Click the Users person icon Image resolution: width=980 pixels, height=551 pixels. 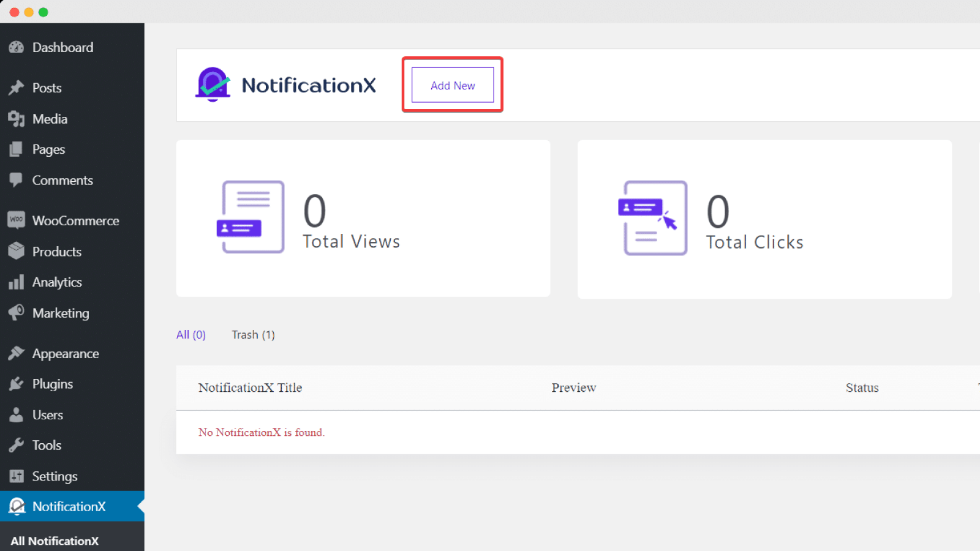click(17, 414)
